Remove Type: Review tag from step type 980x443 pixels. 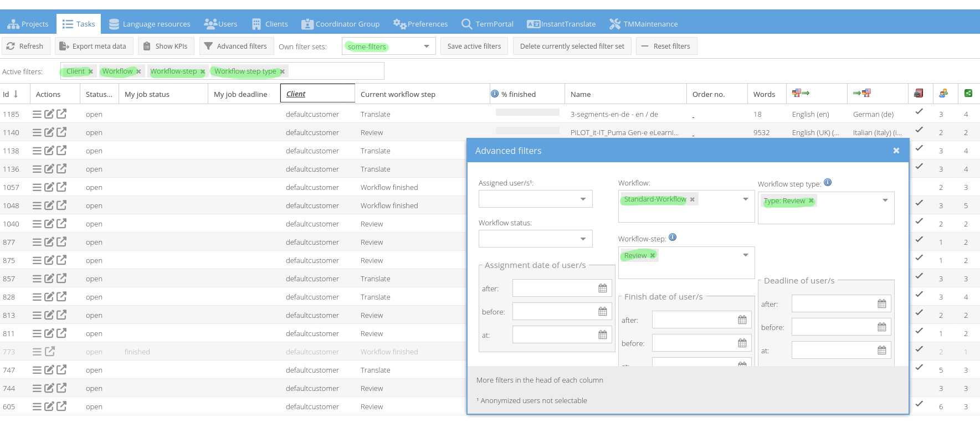(x=811, y=201)
